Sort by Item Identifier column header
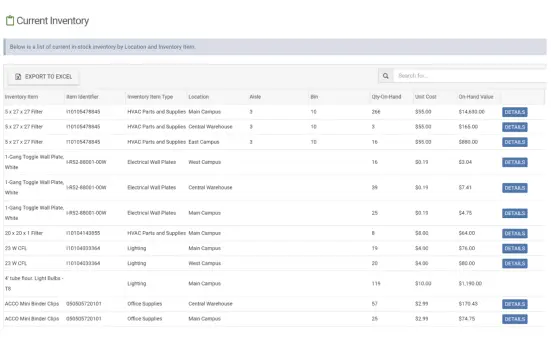Screen dimensions: 551x362 [82, 97]
